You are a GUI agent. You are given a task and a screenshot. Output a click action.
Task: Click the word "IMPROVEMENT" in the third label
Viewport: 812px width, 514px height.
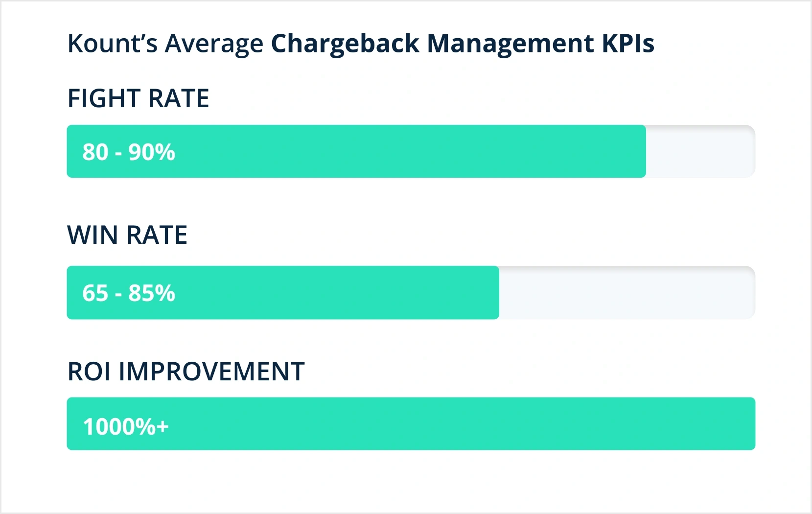(212, 372)
